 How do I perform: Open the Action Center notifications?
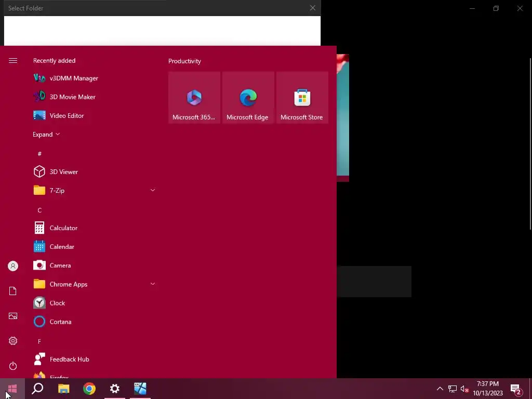point(516,389)
